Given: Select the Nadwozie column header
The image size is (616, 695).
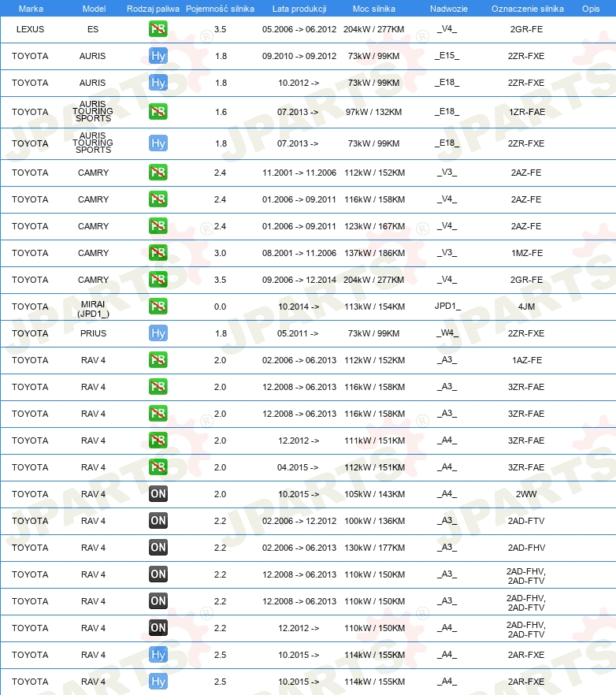Looking at the screenshot, I should tap(449, 9).
